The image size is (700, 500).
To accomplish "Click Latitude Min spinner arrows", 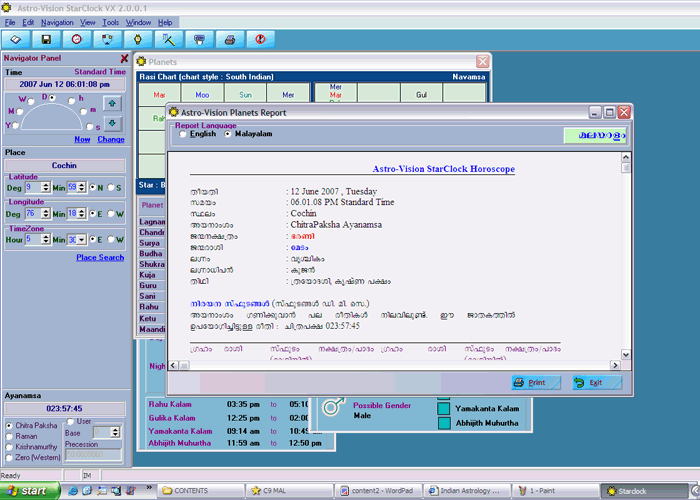I will [81, 188].
